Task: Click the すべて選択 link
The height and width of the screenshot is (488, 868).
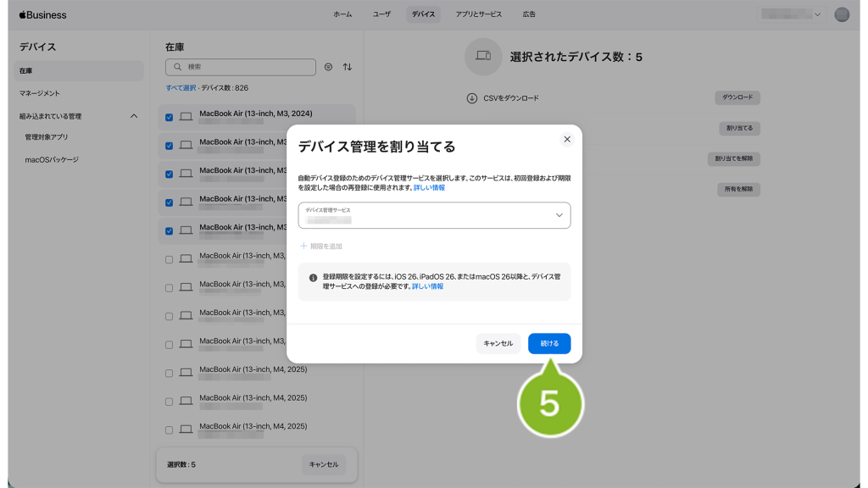Action: pyautogui.click(x=181, y=88)
